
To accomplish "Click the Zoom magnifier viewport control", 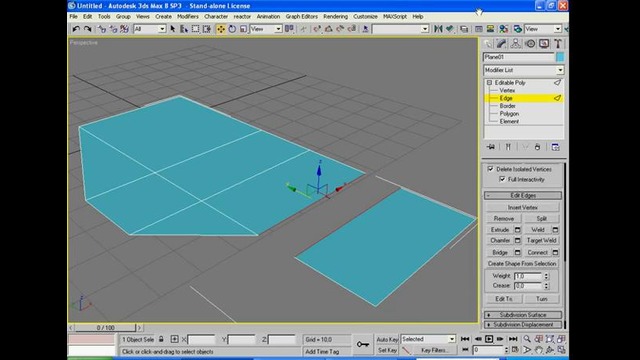I will pos(527,339).
